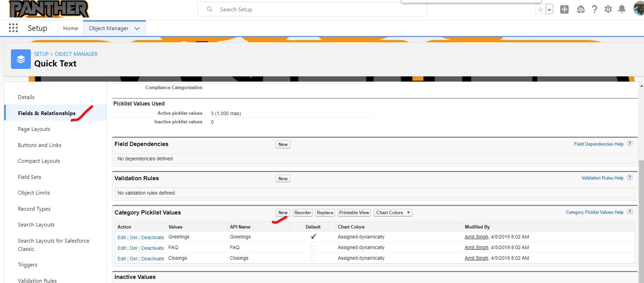
Task: Open the Setup gear icon
Action: (x=608, y=10)
